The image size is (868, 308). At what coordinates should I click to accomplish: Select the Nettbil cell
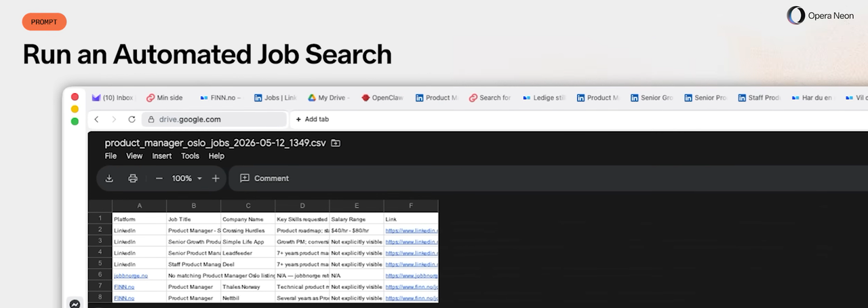click(248, 297)
